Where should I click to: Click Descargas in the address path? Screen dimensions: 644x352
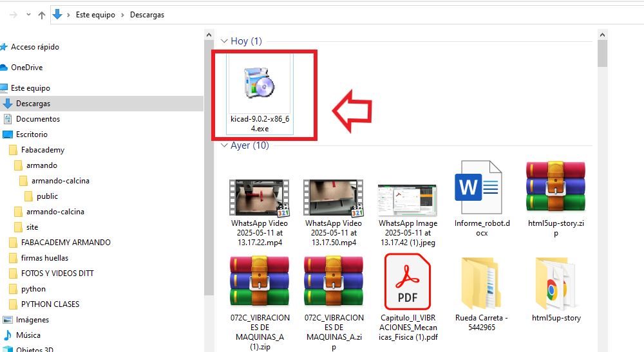pos(147,15)
